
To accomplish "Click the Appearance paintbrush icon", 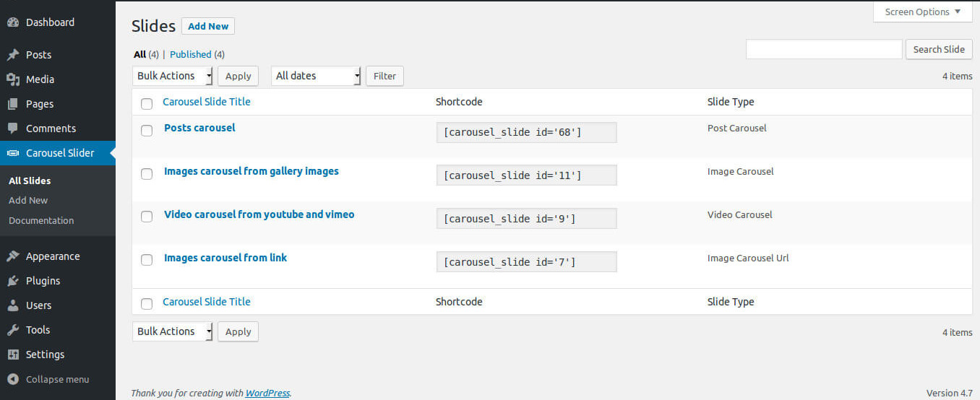I will pyautogui.click(x=13, y=256).
